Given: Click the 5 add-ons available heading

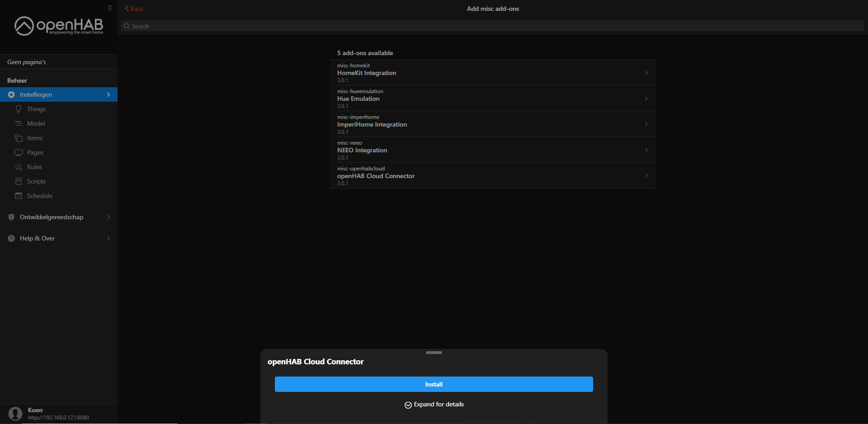Looking at the screenshot, I should coord(365,53).
